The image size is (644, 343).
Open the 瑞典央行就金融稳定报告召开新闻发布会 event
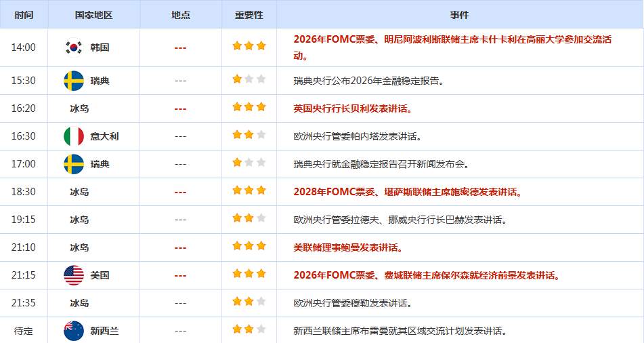[x=381, y=164]
